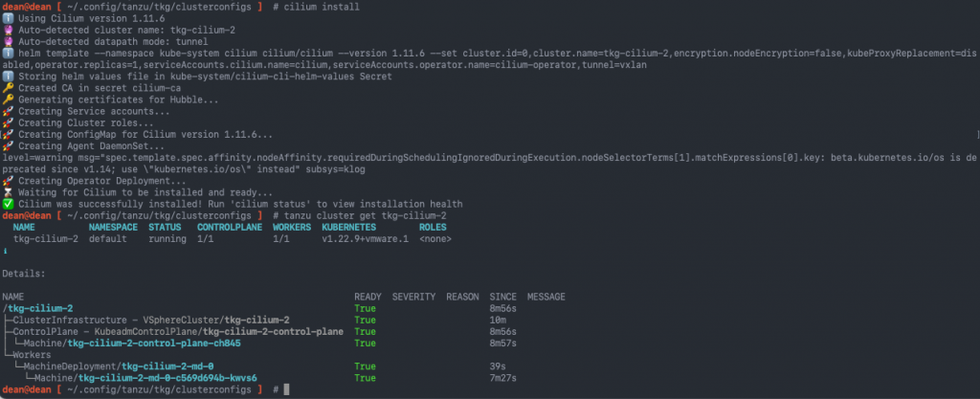The image size is (980, 399).
Task: Click the KUBERNETES column header
Action: [348, 228]
